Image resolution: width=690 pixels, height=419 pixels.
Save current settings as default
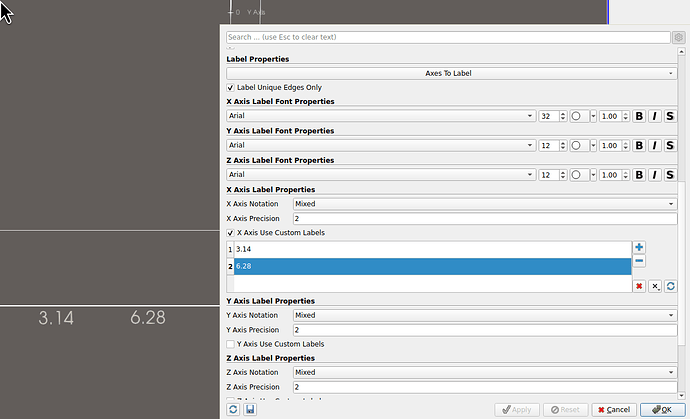[x=250, y=409]
